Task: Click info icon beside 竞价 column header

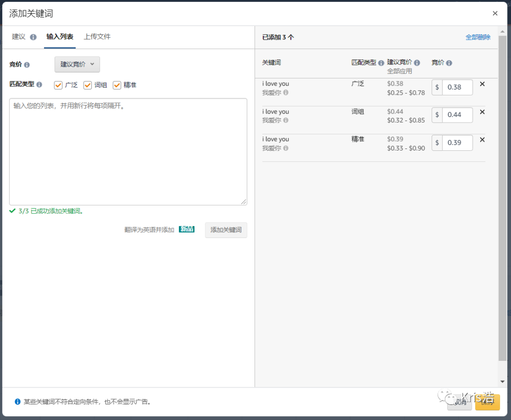Action: click(x=449, y=62)
